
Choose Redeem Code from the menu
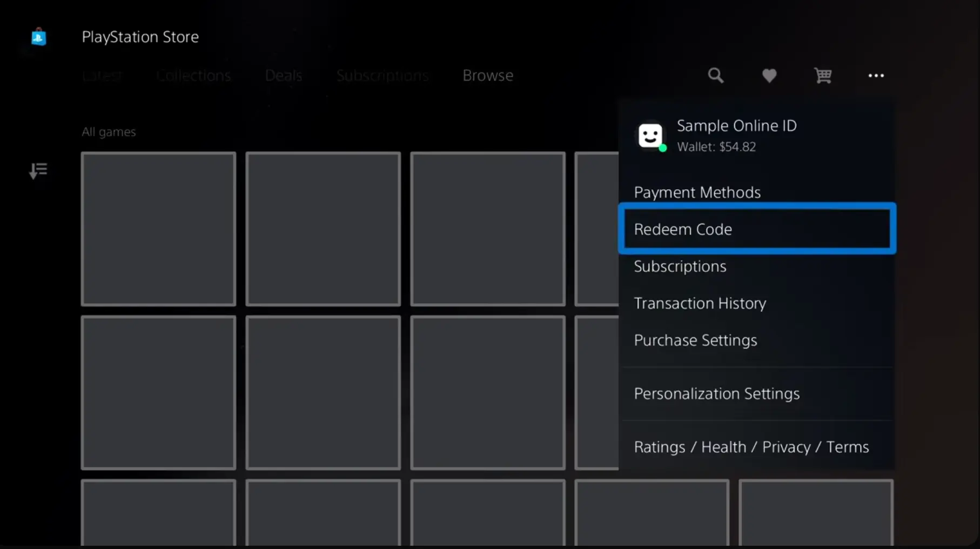(757, 229)
